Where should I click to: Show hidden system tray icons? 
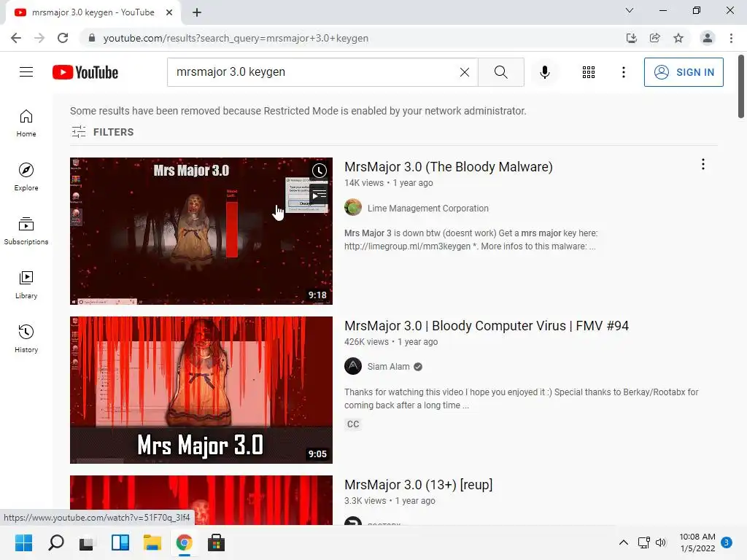[x=623, y=542]
